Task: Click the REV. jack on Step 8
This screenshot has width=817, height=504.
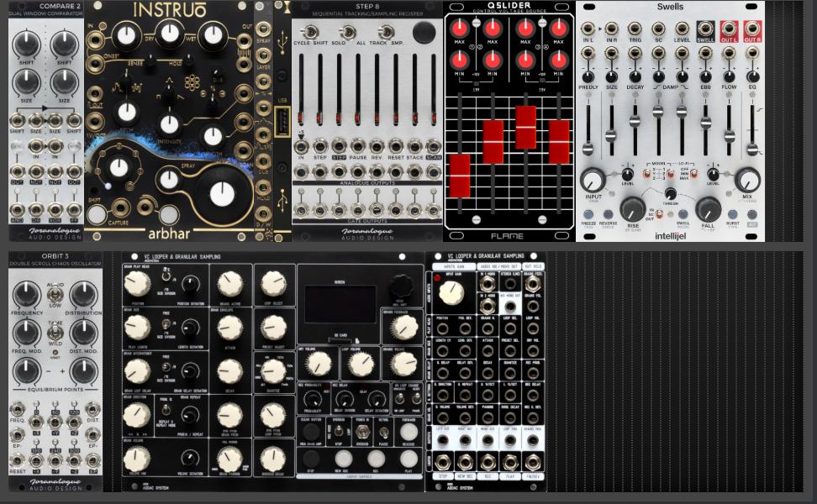Action: (377, 146)
